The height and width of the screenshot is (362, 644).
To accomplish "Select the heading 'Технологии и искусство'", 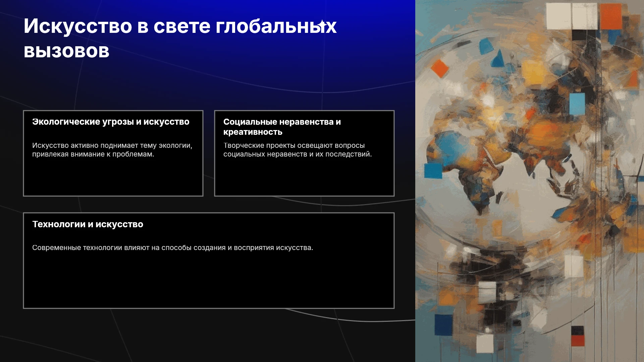I will 88,224.
